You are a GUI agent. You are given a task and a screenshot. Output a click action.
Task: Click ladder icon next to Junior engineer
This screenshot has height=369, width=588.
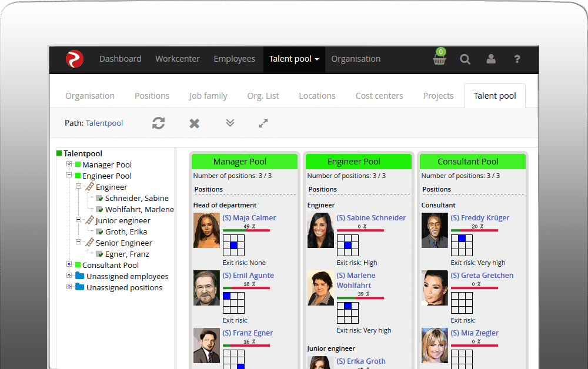(x=89, y=220)
